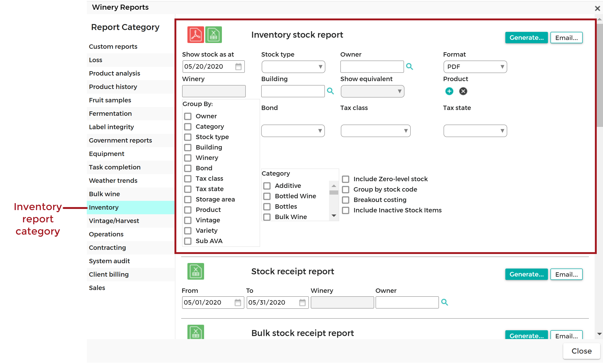Screen dimensions: 603x364
Task: Click the Building input field
Action: click(x=293, y=91)
